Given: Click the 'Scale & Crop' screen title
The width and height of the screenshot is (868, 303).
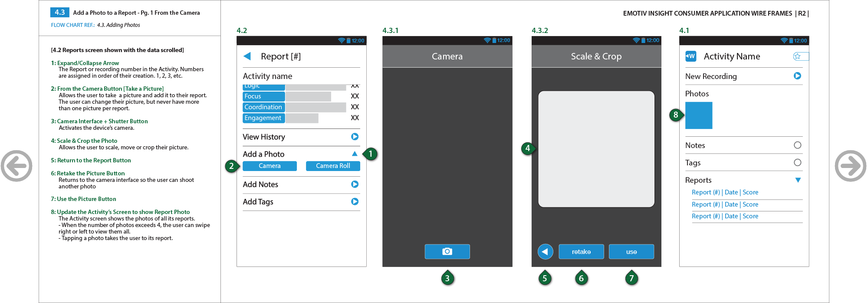Looking at the screenshot, I should (596, 56).
